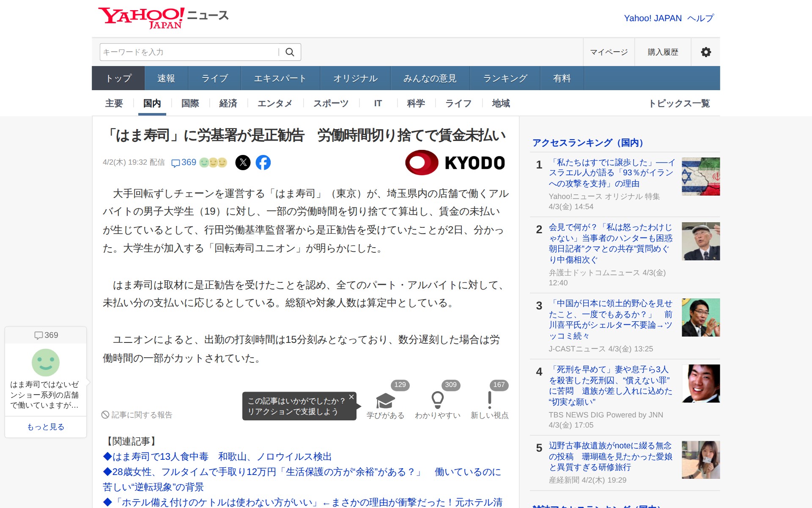Focus the keyword search input field
The width and height of the screenshot is (812, 508).
tap(189, 52)
